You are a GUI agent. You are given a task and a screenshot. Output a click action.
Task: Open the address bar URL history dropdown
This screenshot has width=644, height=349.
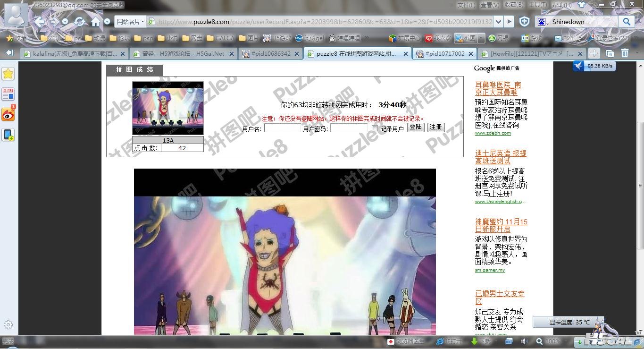(499, 22)
